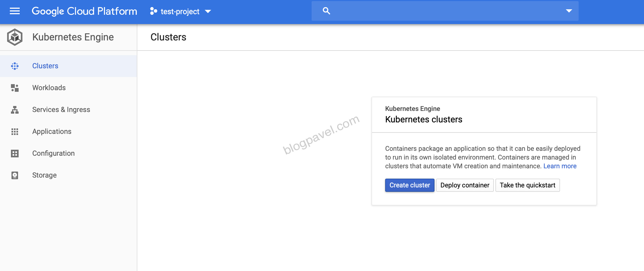Viewport: 644px width, 271px height.
Task: Click the Deploy container button
Action: point(465,185)
